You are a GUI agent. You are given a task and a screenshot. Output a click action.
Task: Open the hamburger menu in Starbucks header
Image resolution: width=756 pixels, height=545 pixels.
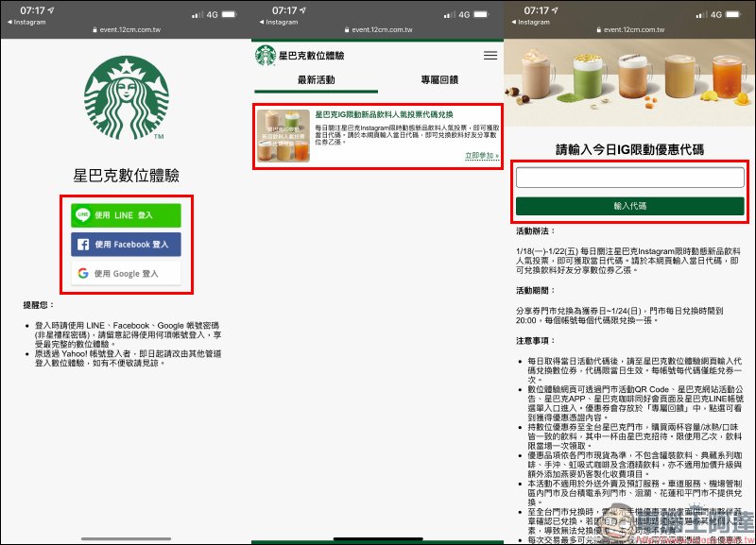click(x=490, y=56)
